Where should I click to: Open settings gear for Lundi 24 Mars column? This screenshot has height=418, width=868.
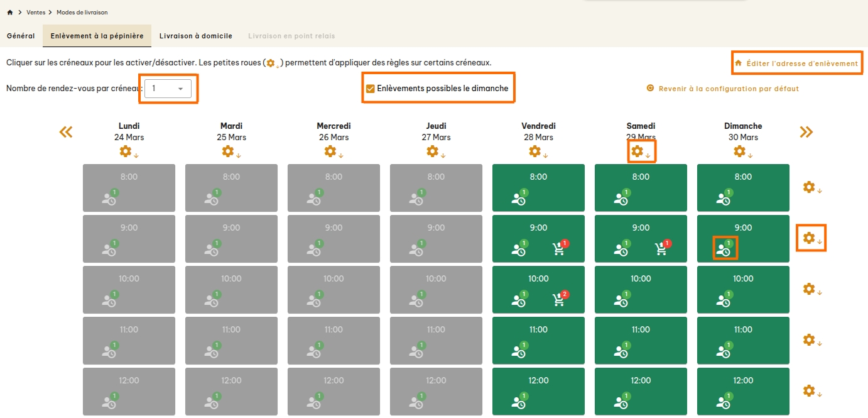[x=126, y=151]
